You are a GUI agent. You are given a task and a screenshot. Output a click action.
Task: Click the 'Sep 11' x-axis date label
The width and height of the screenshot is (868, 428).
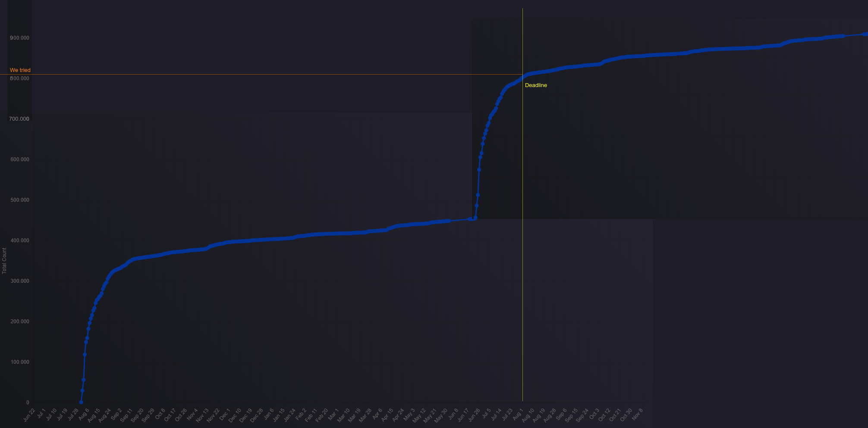[126, 415]
